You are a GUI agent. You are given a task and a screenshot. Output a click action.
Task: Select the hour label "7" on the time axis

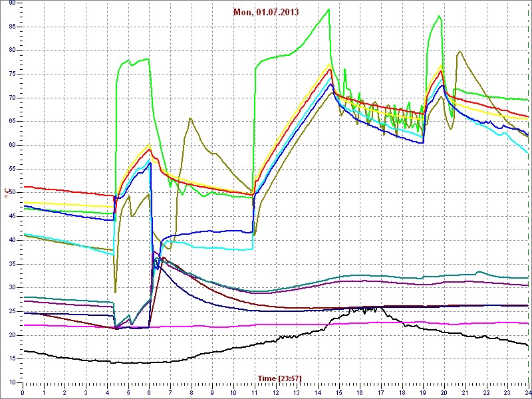pos(170,391)
